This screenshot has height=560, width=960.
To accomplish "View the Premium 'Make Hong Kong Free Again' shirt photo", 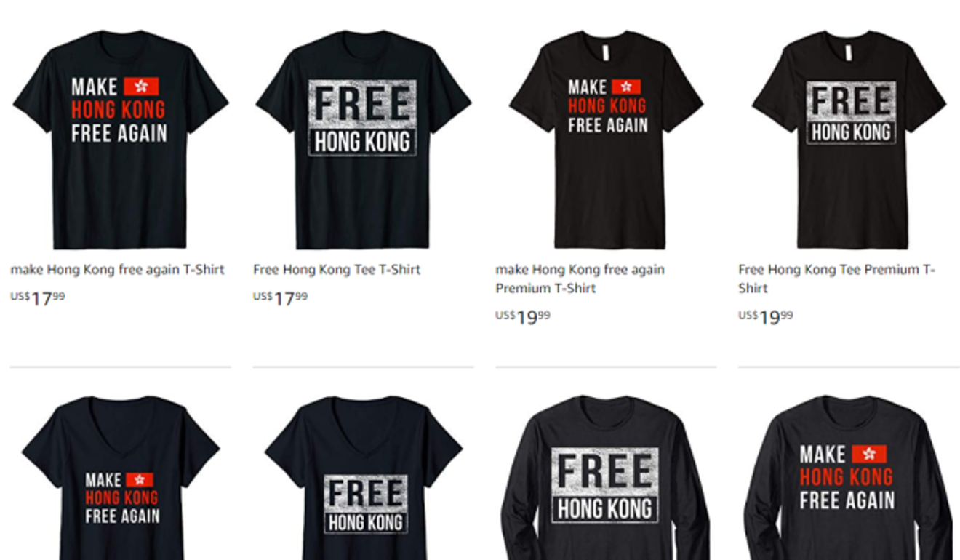I will click(606, 140).
